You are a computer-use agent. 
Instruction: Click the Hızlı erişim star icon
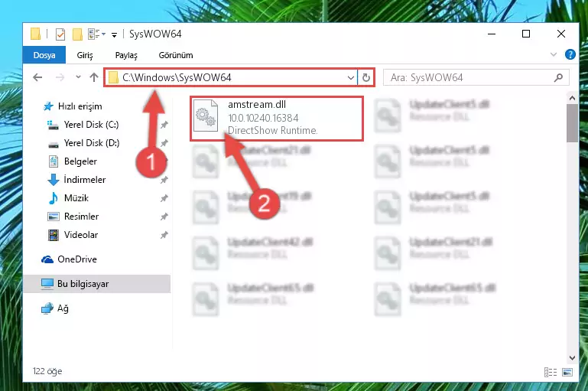pos(48,106)
